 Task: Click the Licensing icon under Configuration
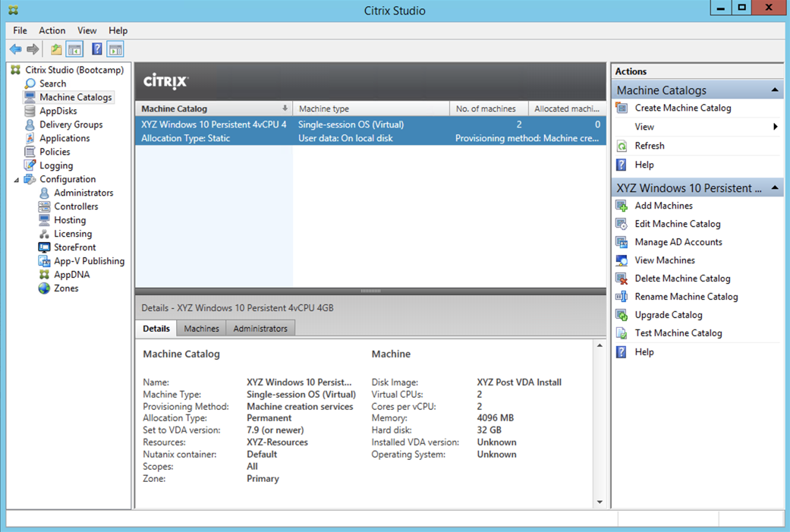44,234
